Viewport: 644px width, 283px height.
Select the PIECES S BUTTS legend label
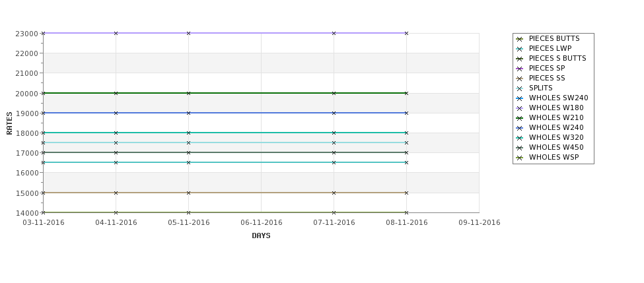tap(557, 58)
